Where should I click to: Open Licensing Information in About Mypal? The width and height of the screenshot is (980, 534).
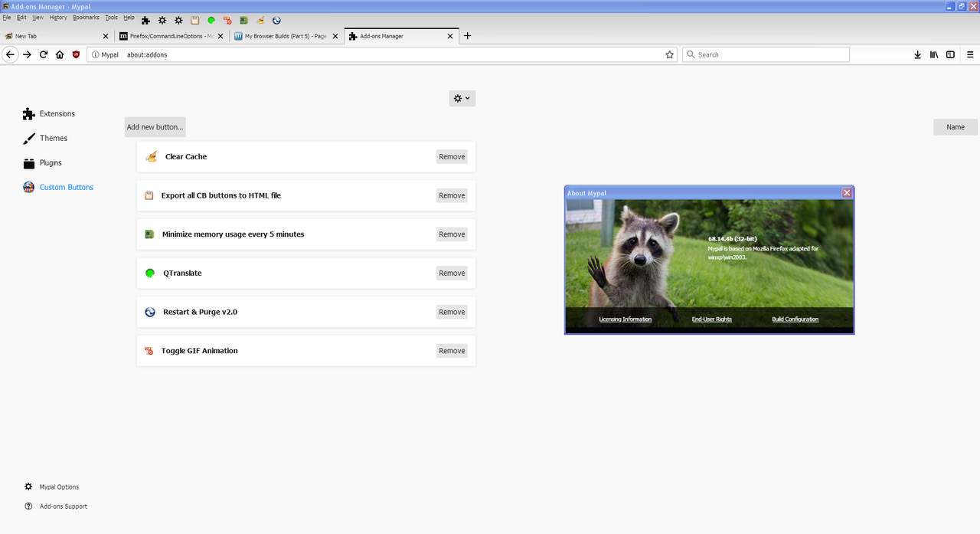coord(626,319)
